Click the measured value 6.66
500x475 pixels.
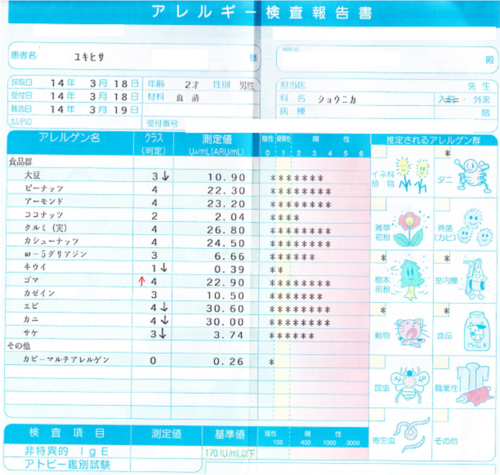tap(229, 256)
